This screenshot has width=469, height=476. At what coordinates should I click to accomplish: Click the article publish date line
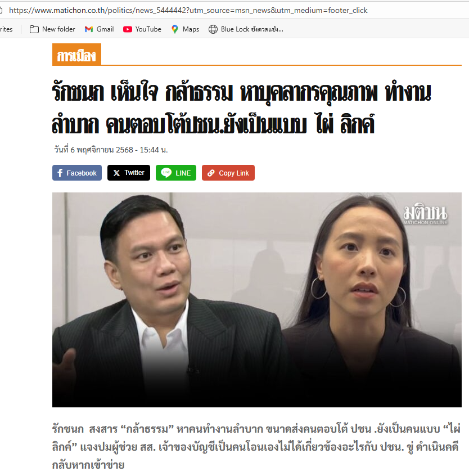111,150
